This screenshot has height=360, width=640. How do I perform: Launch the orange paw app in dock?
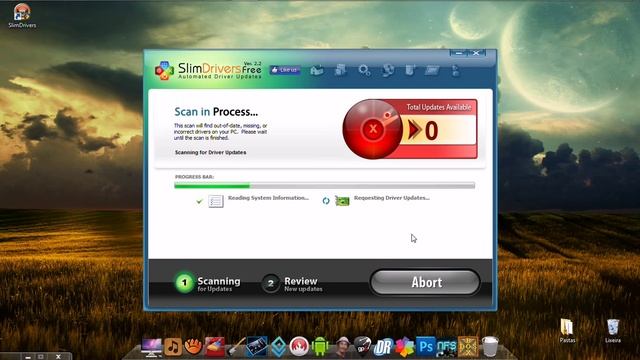click(193, 347)
